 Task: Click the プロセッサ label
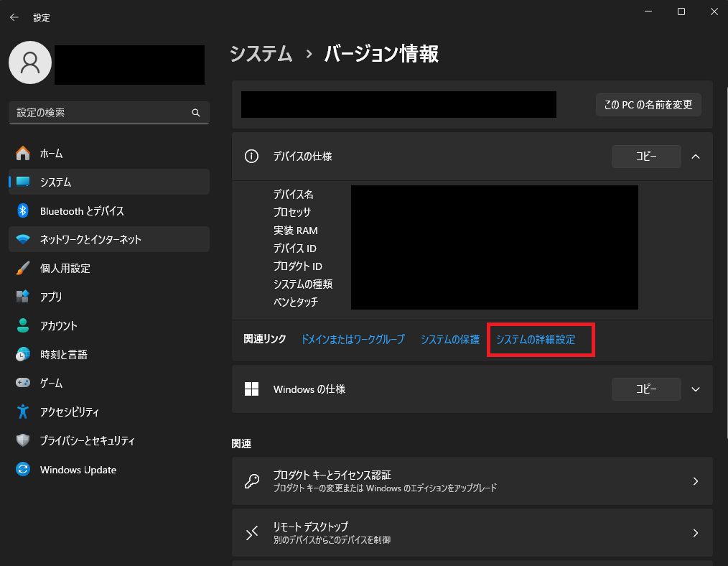[292, 212]
